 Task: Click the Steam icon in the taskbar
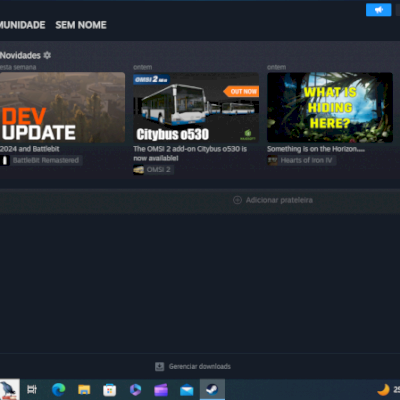click(212, 389)
